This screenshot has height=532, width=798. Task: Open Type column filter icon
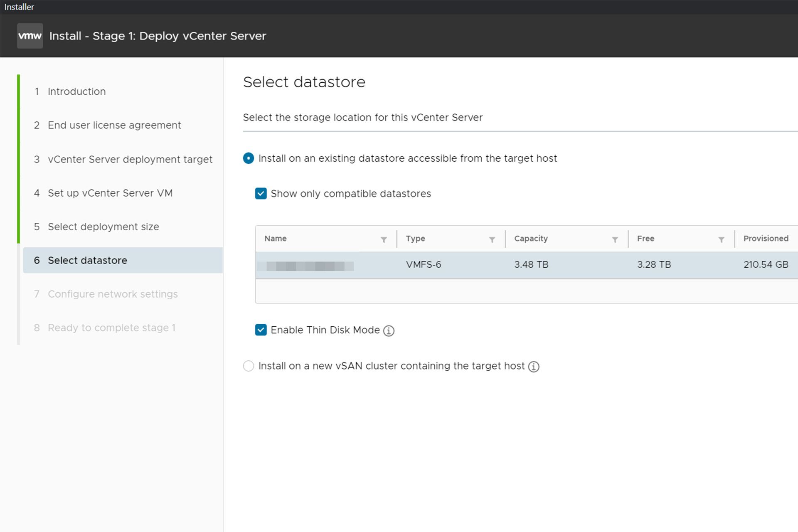(x=492, y=239)
